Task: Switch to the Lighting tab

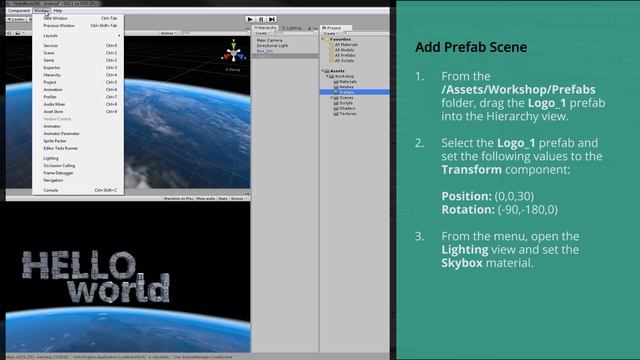Action: point(292,28)
